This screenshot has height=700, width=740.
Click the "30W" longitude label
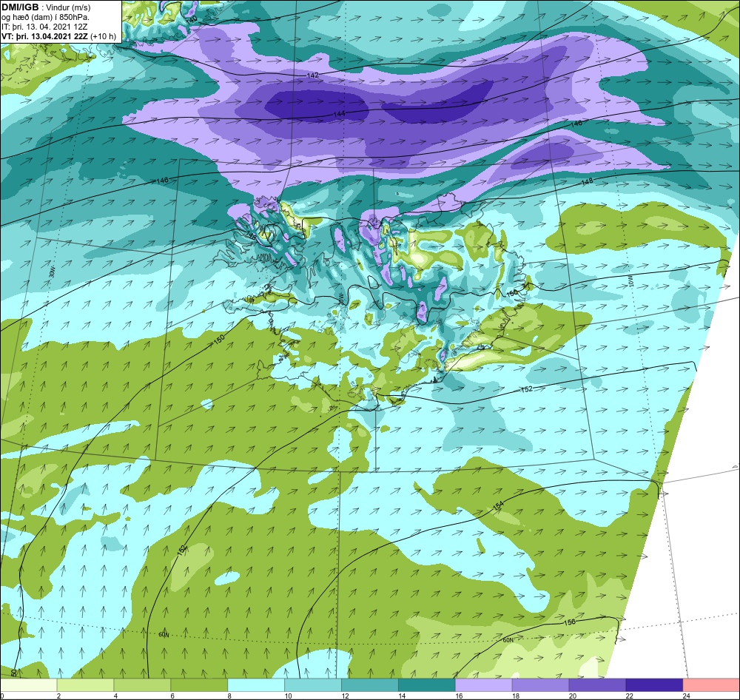click(x=52, y=271)
